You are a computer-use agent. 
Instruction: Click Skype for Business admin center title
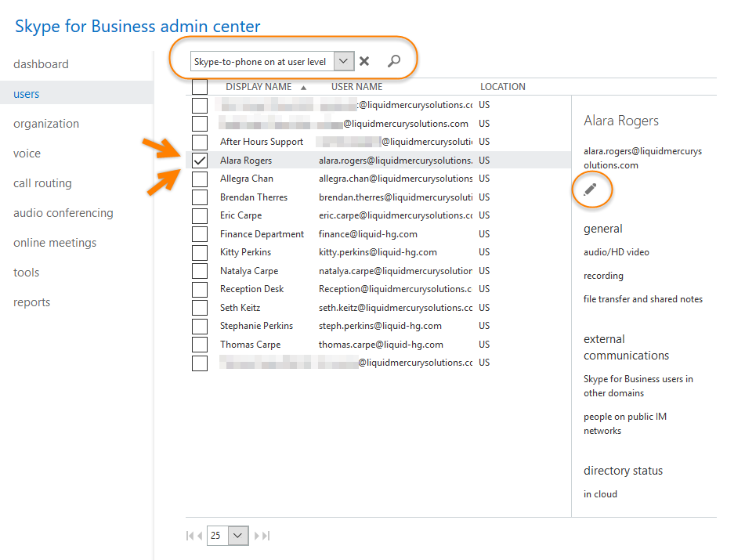(x=138, y=26)
